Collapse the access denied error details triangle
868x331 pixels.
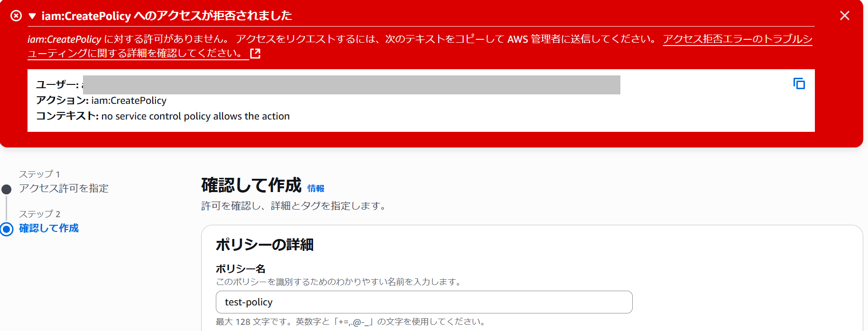[x=32, y=16]
